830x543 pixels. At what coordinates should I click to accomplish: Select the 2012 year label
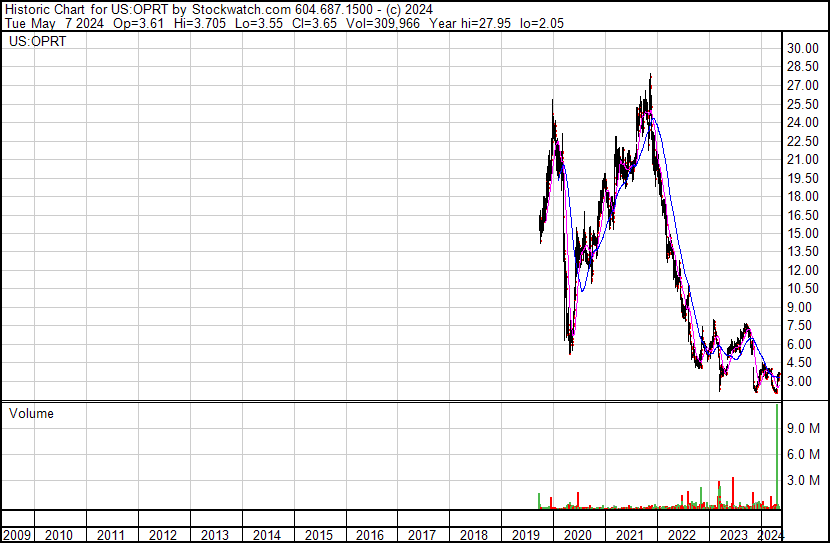[162, 535]
